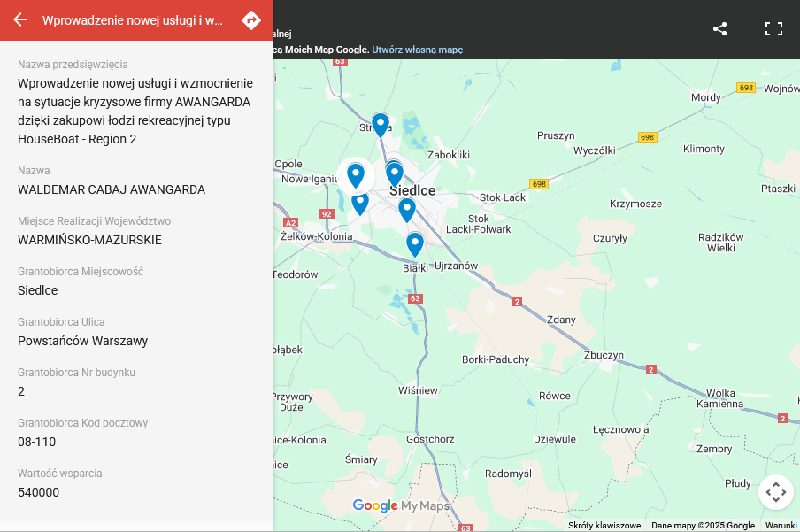Viewport: 800px width, 532px height.
Task: Click the postal code value 08-110
Action: [x=36, y=442]
